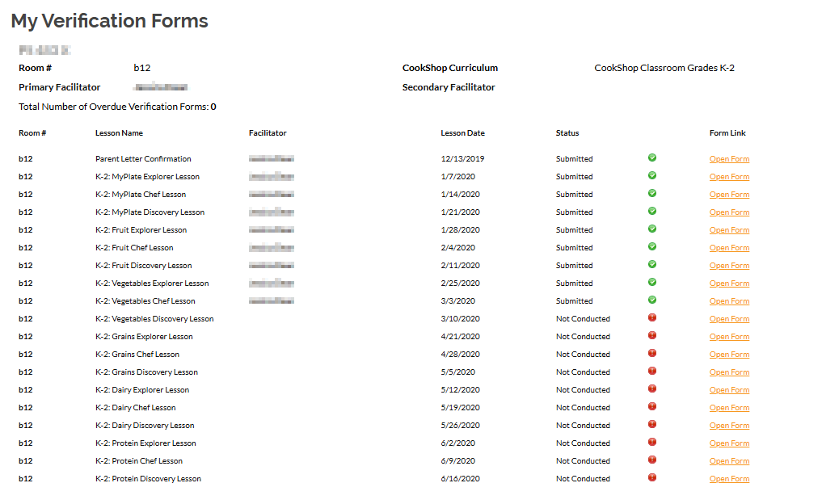
Task: Click green check icon for Parent Letter Confirmation
Action: coord(652,158)
